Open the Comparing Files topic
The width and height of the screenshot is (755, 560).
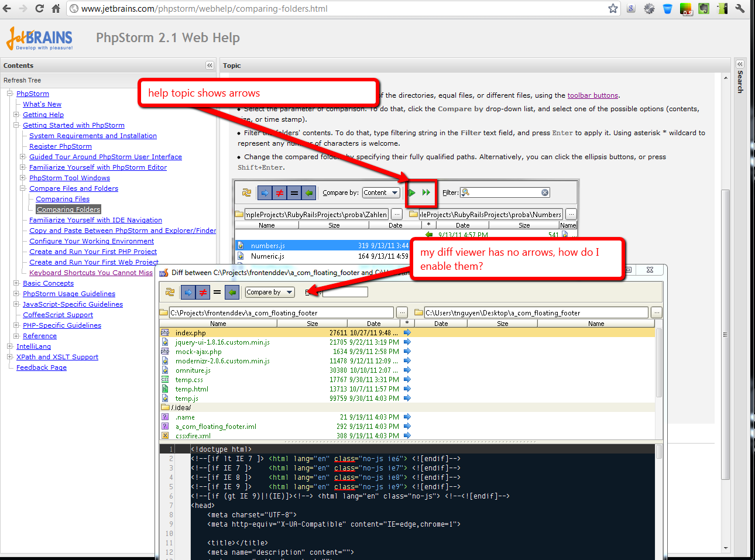63,199
